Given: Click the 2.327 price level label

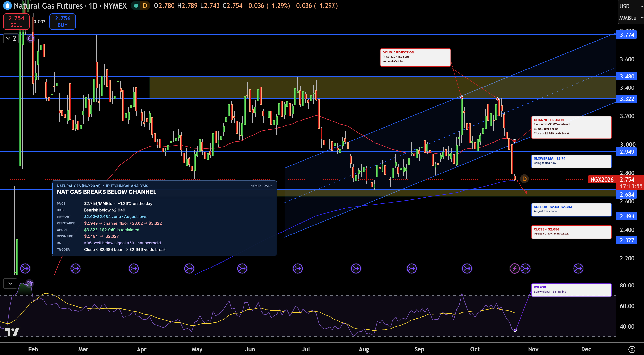Looking at the screenshot, I should 627,240.
